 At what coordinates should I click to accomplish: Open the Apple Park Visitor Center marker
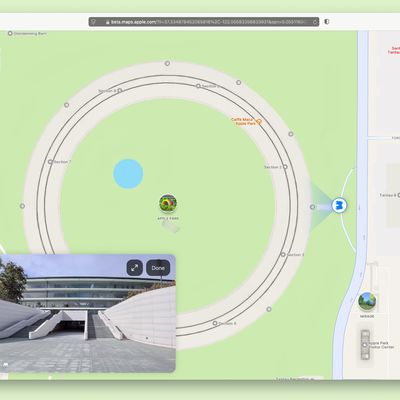pos(365,345)
